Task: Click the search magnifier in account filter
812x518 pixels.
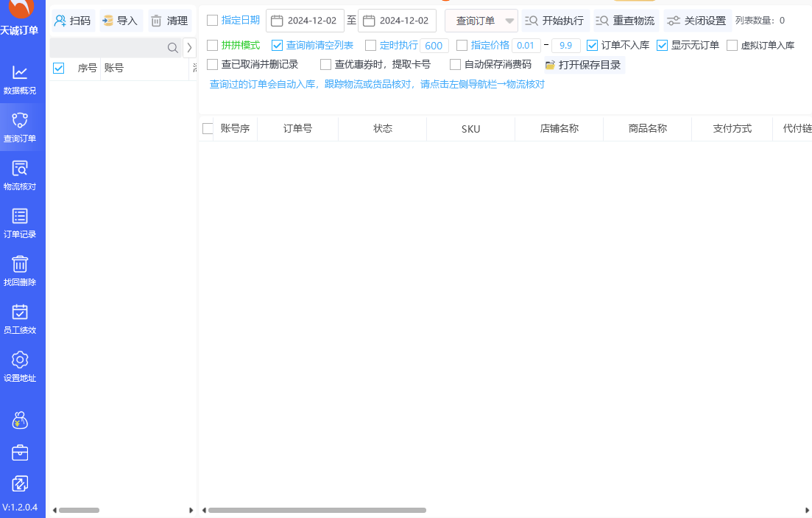Action: coord(172,48)
